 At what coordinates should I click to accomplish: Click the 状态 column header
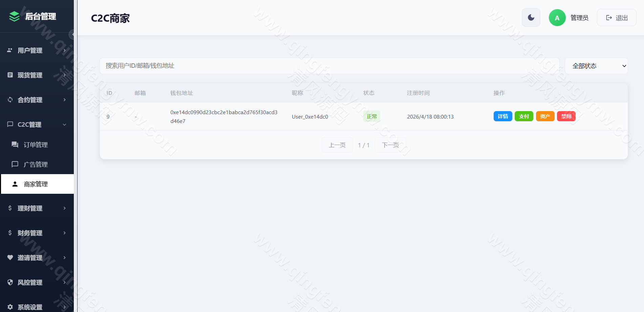click(x=369, y=93)
